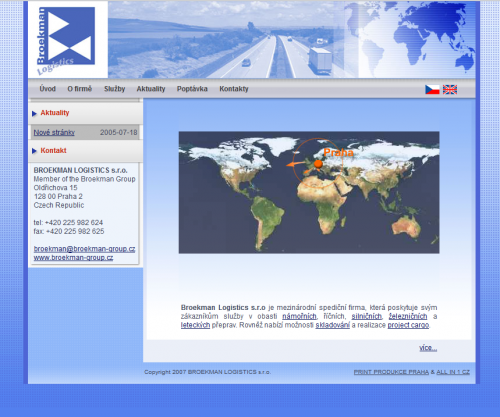The image size is (500, 417).
Task: Open the Nové stránky news link
Action: pos(54,132)
